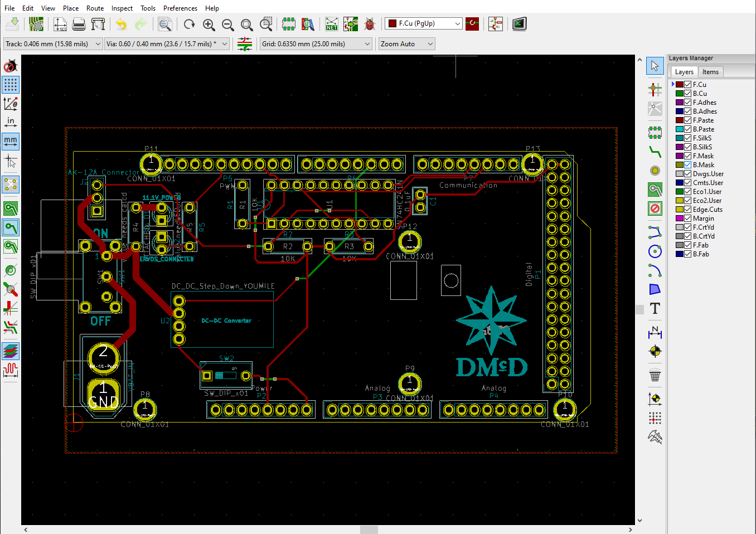
Task: Zoom out of the board
Action: 228,24
